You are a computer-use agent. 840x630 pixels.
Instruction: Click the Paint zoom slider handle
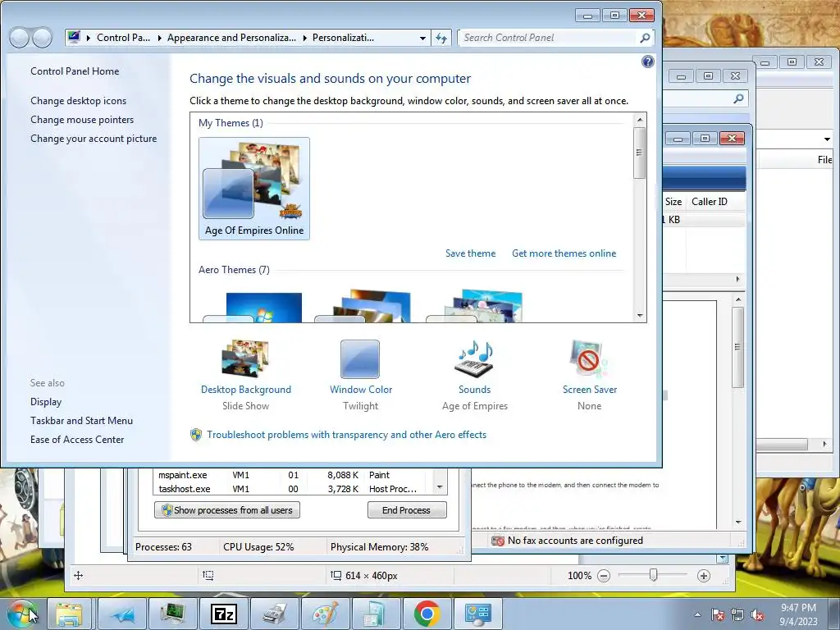(x=653, y=575)
